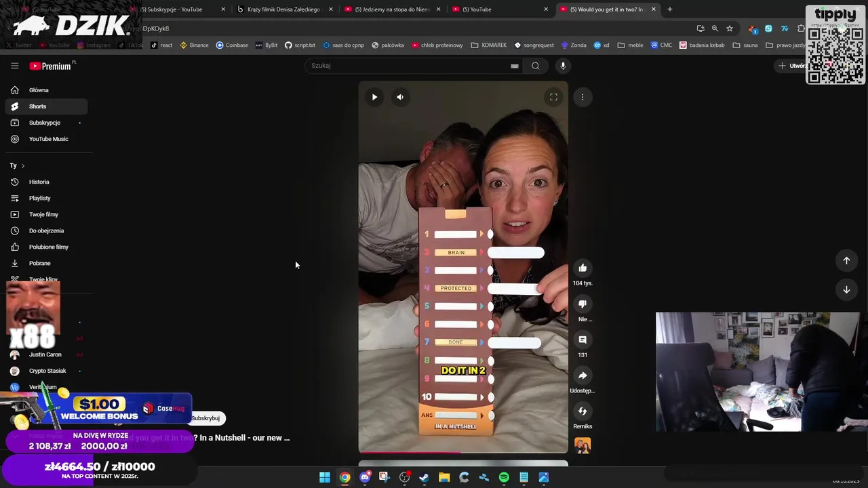Viewport: 868px width, 488px height.
Task: Close the (5) YouTube tab
Action: (x=546, y=9)
